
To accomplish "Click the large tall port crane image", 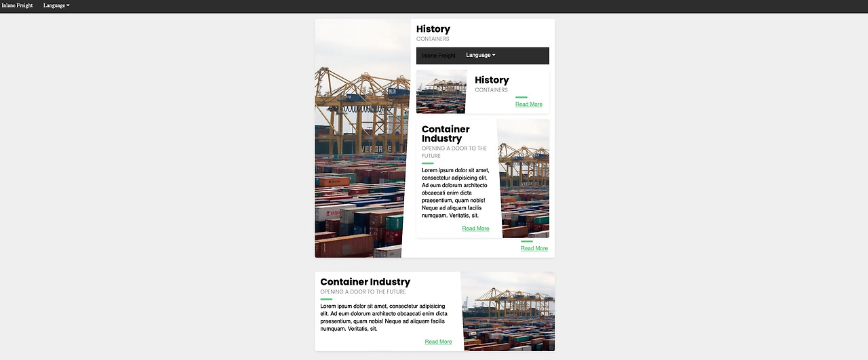I will coord(362,138).
